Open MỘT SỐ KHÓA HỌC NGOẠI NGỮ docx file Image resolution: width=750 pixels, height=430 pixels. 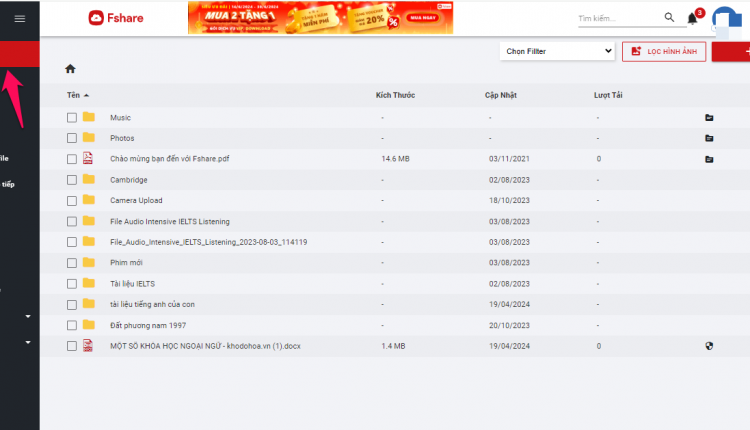tap(205, 346)
